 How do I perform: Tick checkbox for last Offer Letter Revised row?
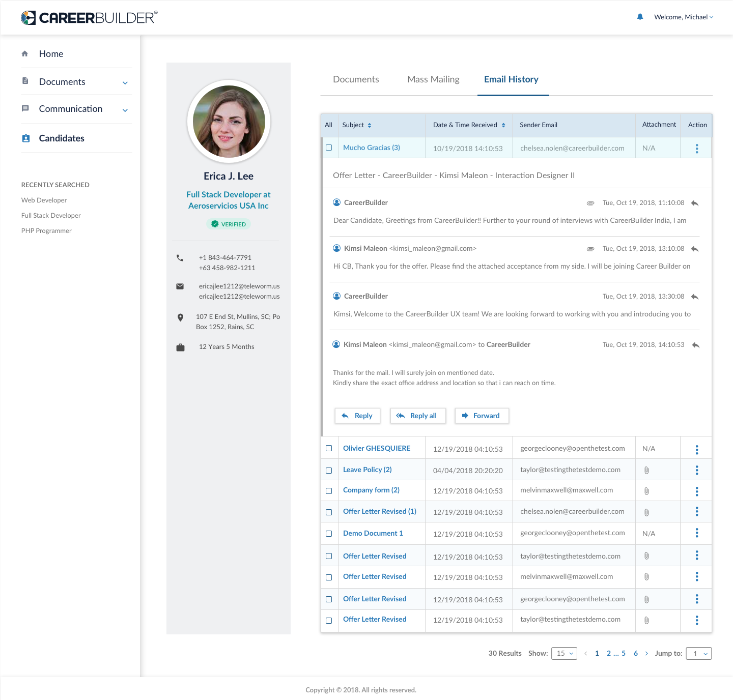click(329, 621)
